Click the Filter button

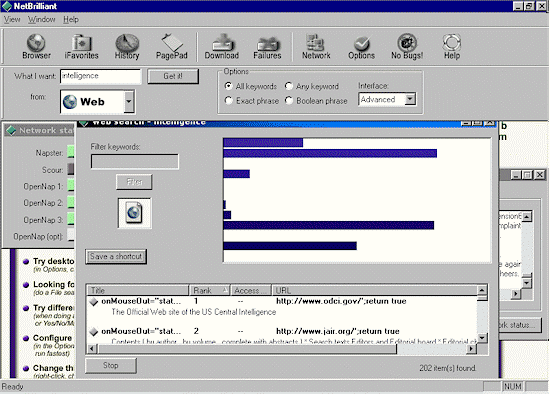tap(134, 182)
